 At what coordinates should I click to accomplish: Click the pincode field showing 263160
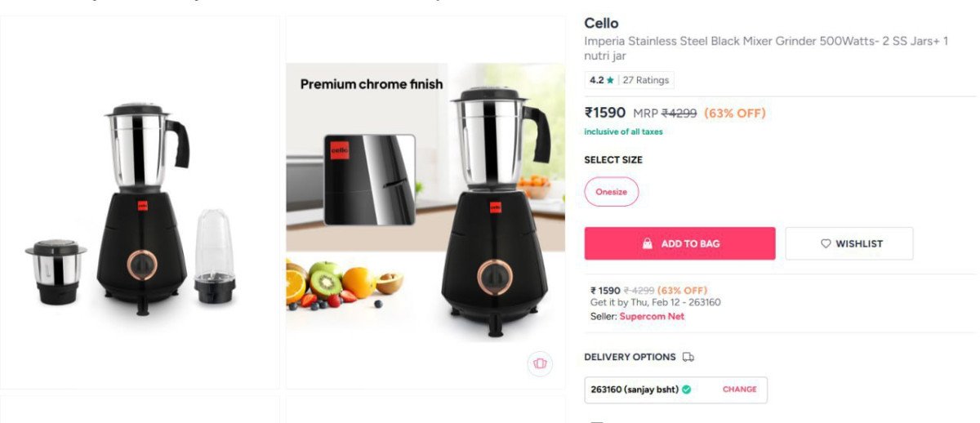click(x=676, y=390)
